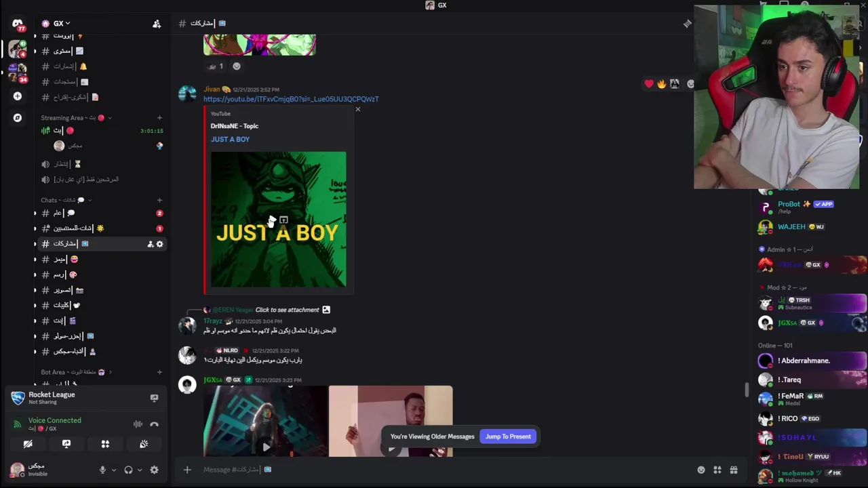
Task: Click Add a Server plus icon
Action: click(18, 96)
